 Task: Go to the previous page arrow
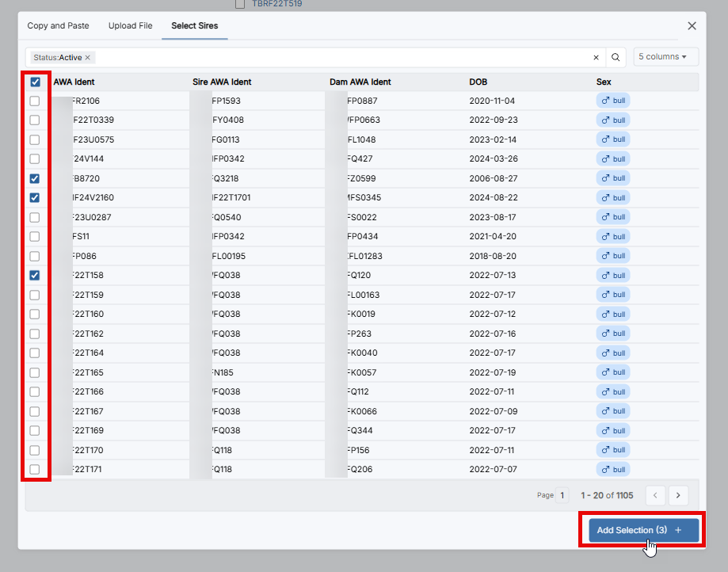[x=655, y=495]
